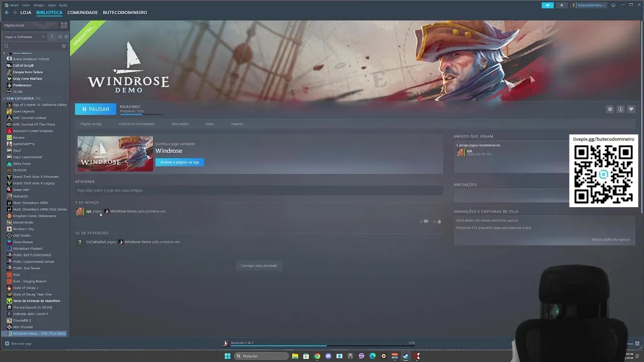Click library search field
644x362 pixels.
(34, 46)
